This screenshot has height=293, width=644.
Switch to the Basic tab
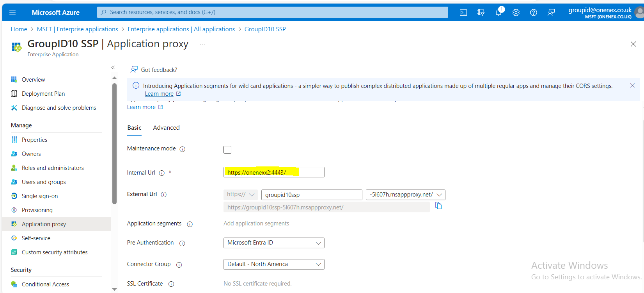134,128
